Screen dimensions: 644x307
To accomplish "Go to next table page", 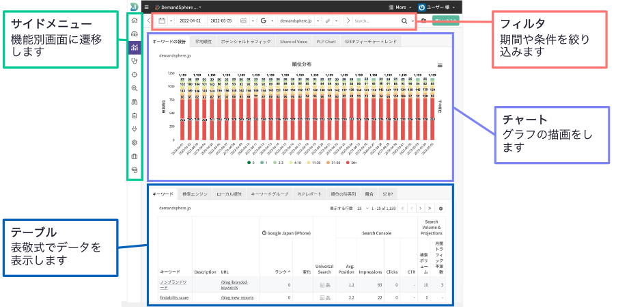I will coord(421,209).
